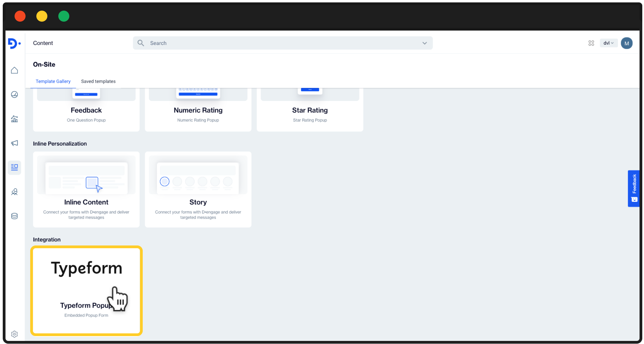Select the Feedback One Question Popup template
644x344 pixels.
click(86, 110)
